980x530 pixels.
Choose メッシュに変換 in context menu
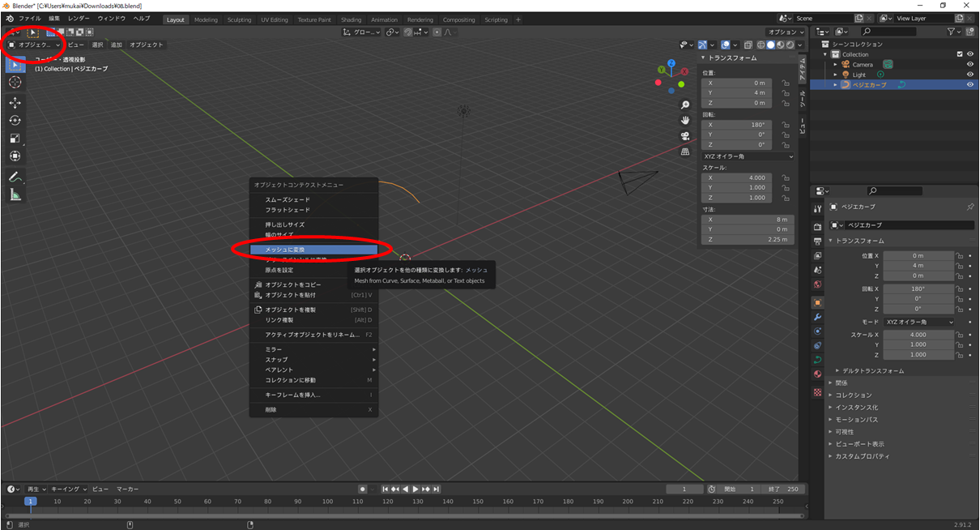[313, 250]
